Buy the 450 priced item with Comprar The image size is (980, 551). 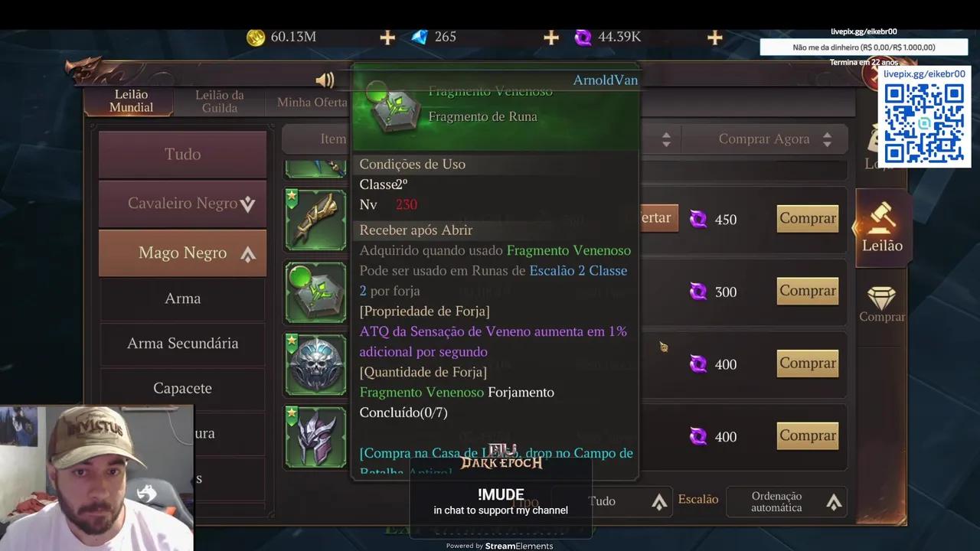pyautogui.click(x=808, y=219)
